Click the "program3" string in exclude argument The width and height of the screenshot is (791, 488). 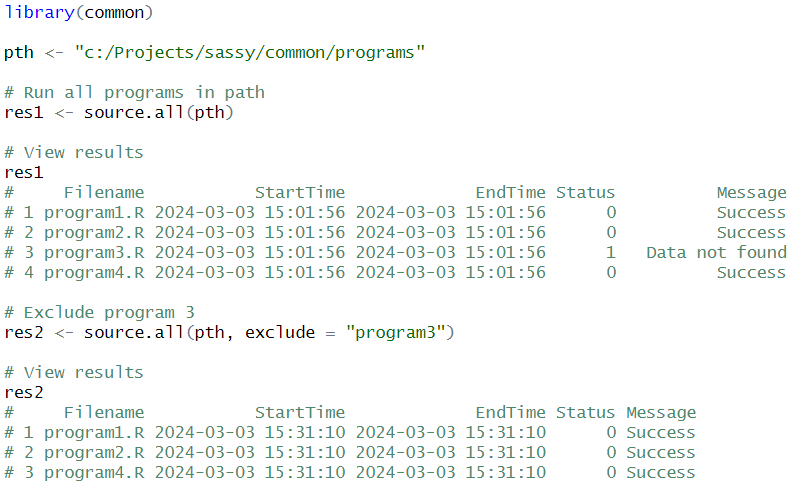click(400, 332)
